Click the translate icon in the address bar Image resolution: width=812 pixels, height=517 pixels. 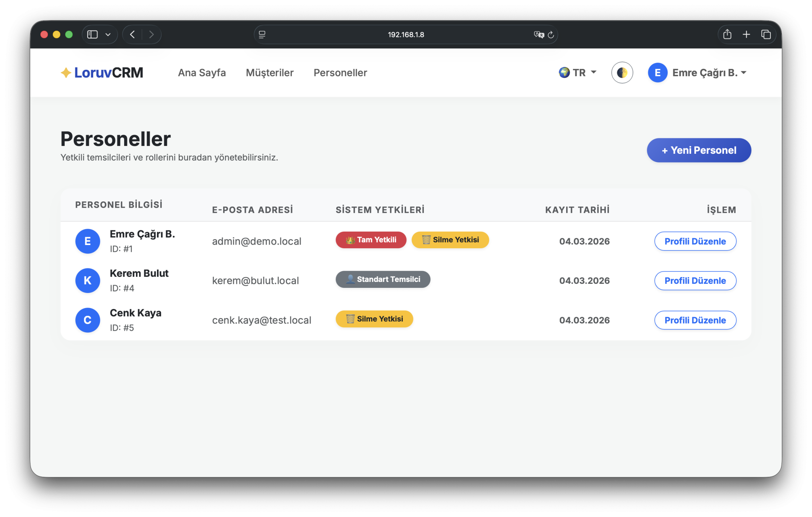pyautogui.click(x=538, y=35)
